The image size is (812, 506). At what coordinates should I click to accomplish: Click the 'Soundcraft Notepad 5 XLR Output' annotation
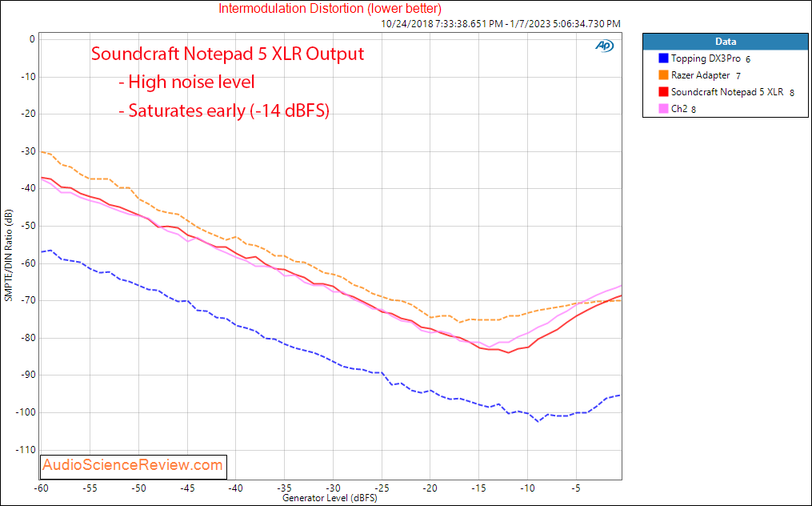[x=227, y=54]
